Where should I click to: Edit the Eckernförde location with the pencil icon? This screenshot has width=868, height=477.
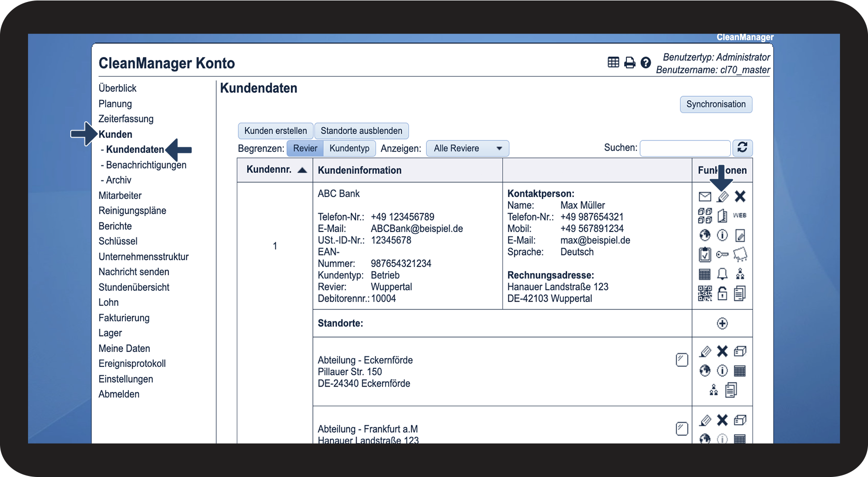coord(705,351)
